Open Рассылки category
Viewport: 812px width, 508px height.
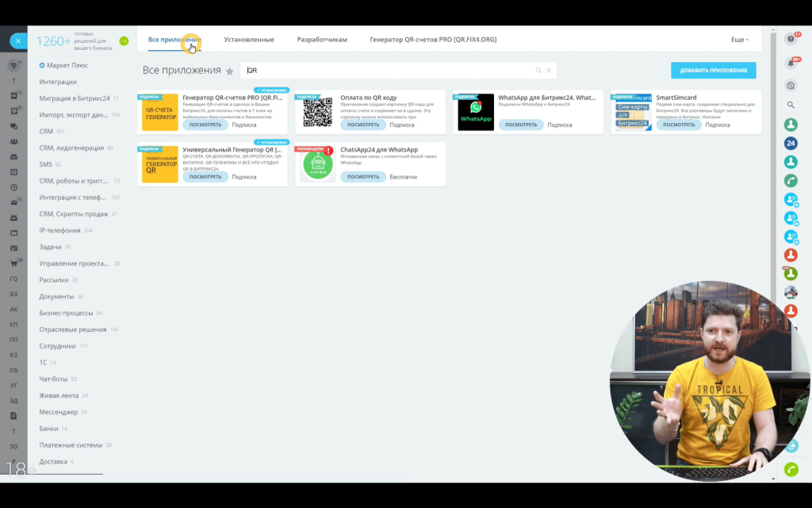54,280
